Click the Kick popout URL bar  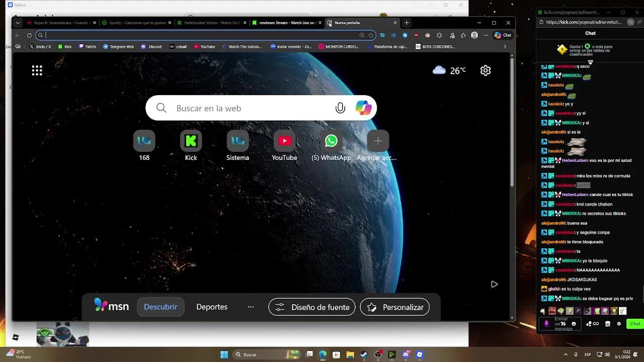584,22
